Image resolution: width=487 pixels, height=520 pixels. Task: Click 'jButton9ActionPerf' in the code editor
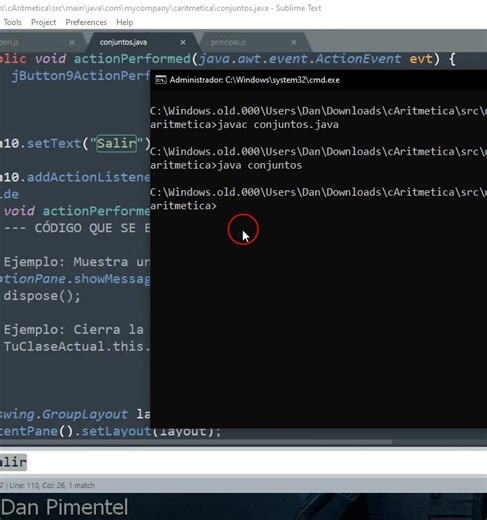(x=81, y=76)
